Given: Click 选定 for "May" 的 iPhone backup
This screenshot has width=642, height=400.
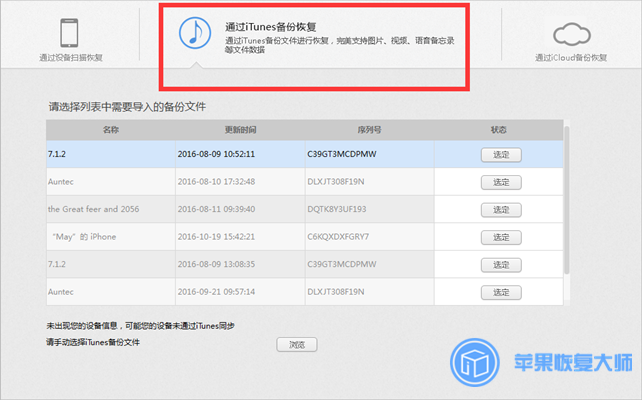Looking at the screenshot, I should click(501, 237).
